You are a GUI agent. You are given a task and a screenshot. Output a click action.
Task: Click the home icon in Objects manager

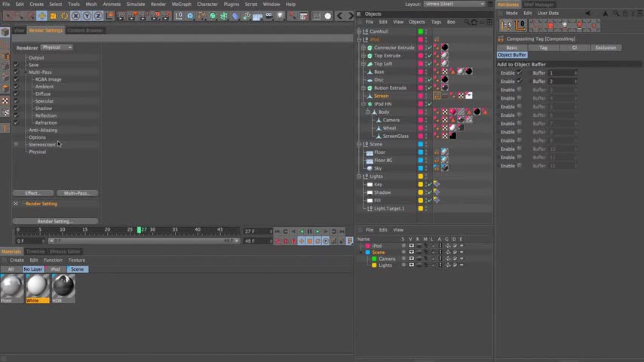click(x=474, y=22)
